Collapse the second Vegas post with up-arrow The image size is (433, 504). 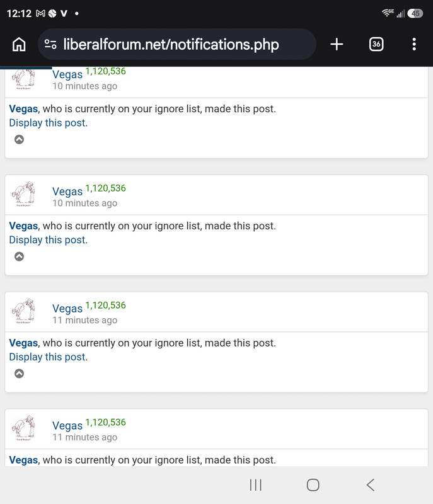click(20, 256)
